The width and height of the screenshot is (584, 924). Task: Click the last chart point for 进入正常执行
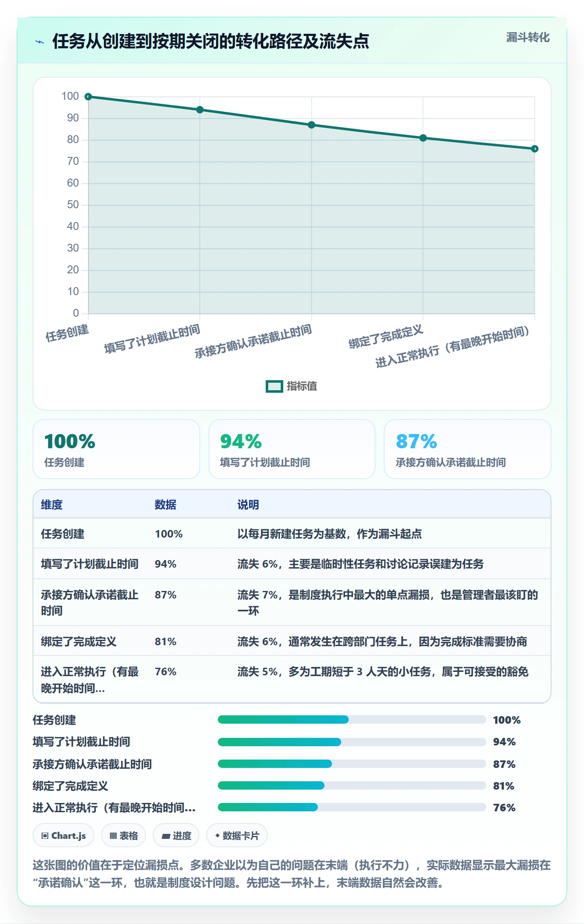click(535, 149)
